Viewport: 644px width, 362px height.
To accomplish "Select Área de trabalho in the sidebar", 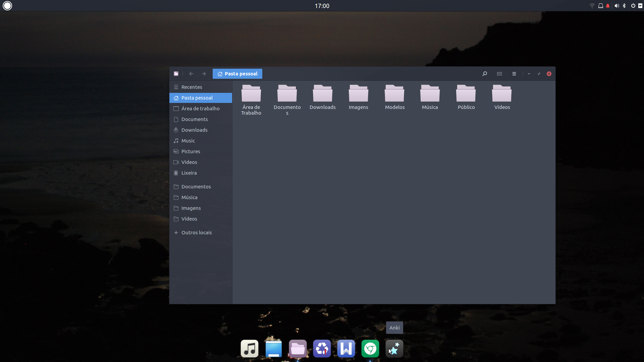I will [x=201, y=109].
